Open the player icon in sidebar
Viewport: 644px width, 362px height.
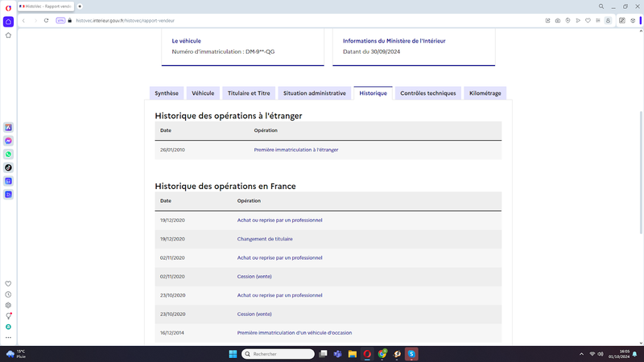8,195
